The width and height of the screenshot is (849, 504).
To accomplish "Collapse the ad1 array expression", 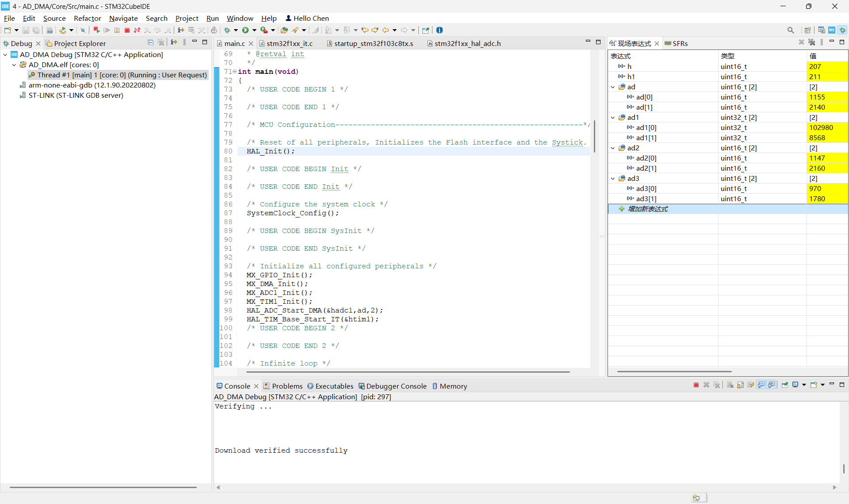I will pos(613,118).
